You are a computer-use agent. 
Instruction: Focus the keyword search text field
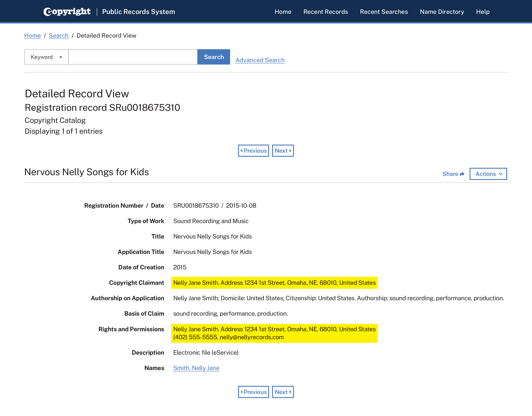coord(133,57)
